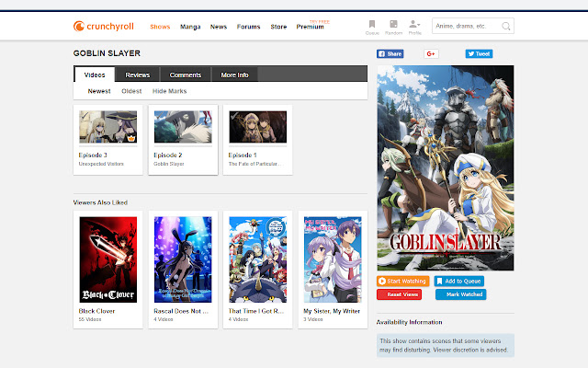The width and height of the screenshot is (588, 368).
Task: Click Mark Watched button
Action: coord(461,294)
